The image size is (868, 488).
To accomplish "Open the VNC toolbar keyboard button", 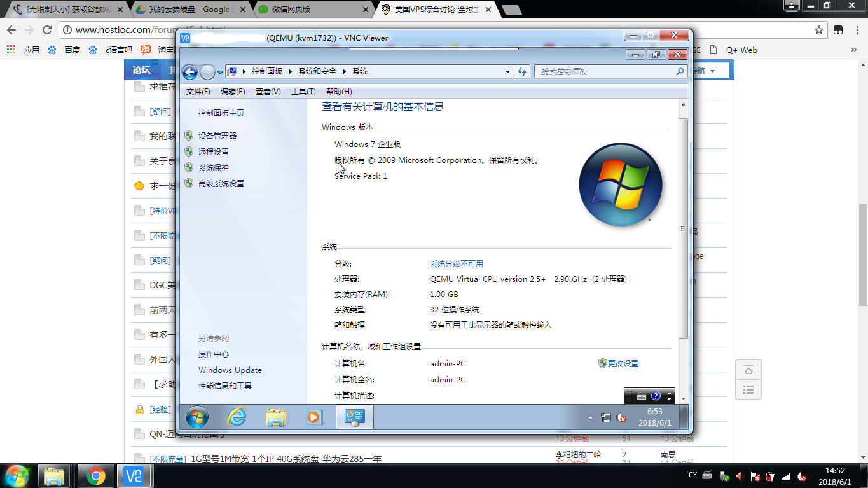I will coord(641,396).
